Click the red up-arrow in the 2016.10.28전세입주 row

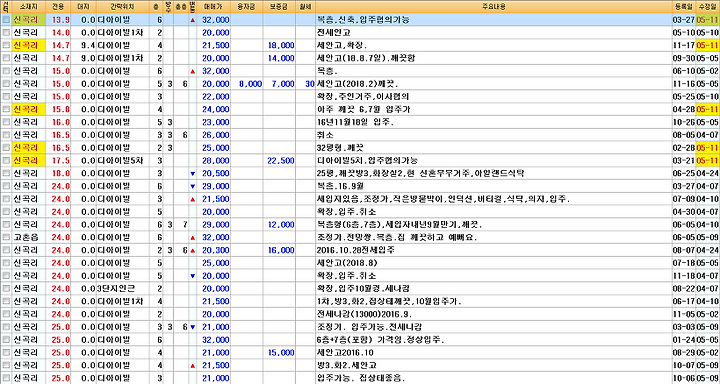coord(192,250)
